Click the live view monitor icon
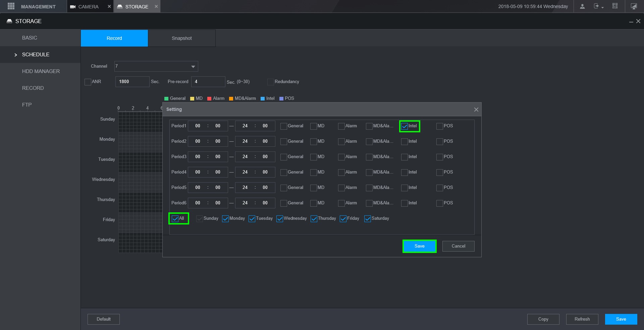Screen dimensions: 644x330 click(634, 6)
